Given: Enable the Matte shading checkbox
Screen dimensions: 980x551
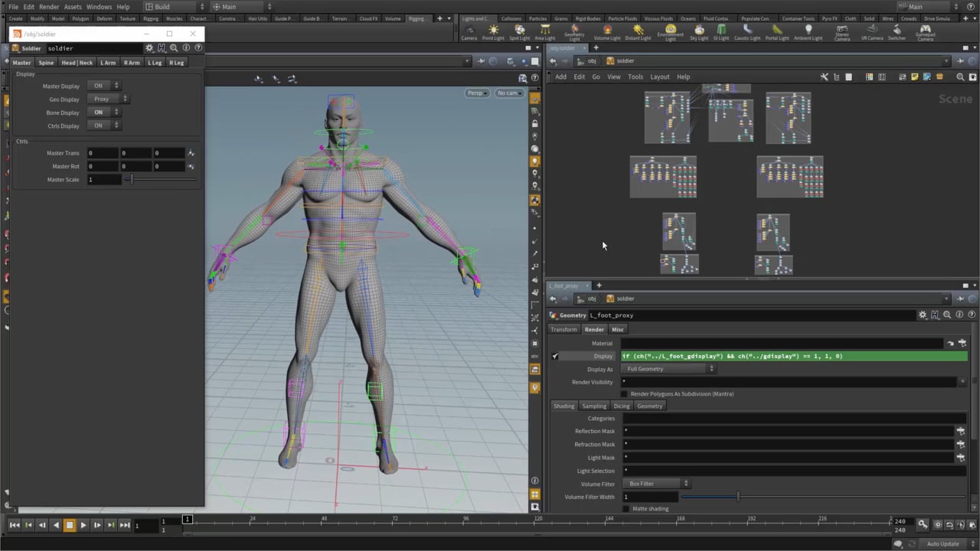Looking at the screenshot, I should tap(626, 509).
